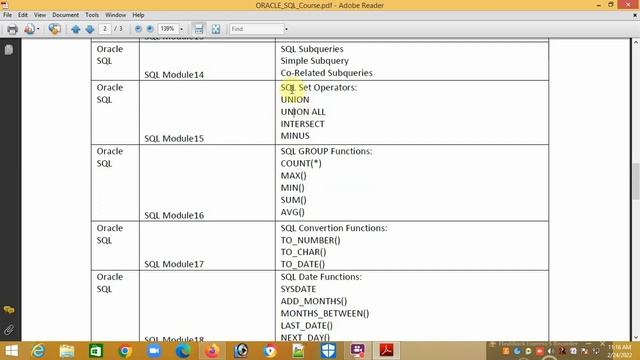Click 'SQL Module16' cell text
640x360 pixels.
[174, 215]
